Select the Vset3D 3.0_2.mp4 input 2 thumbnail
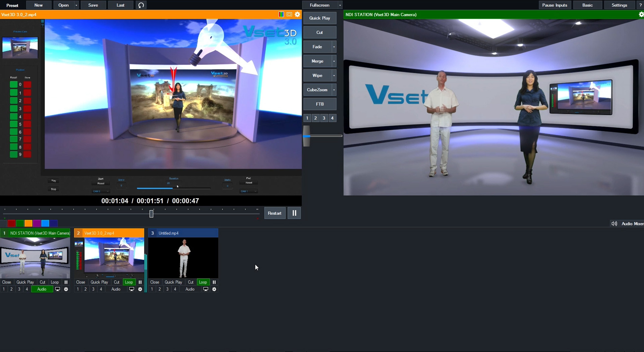The width and height of the screenshot is (644, 352). point(109,258)
